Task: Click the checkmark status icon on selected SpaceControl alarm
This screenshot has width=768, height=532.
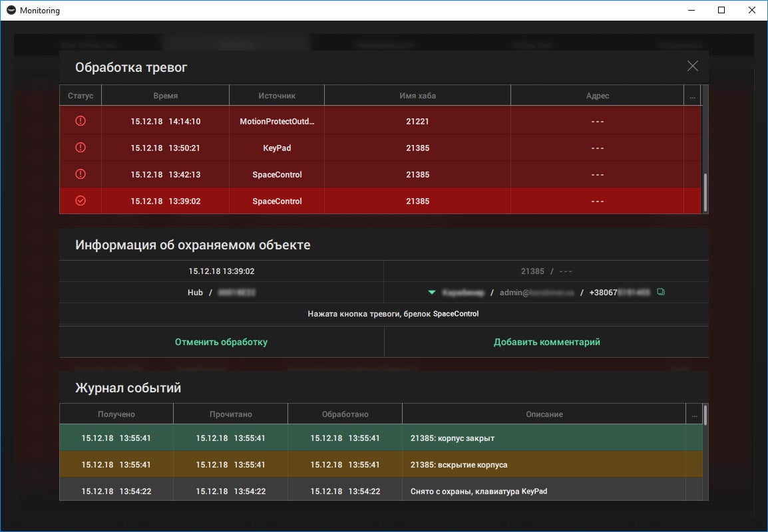Action: (x=80, y=201)
